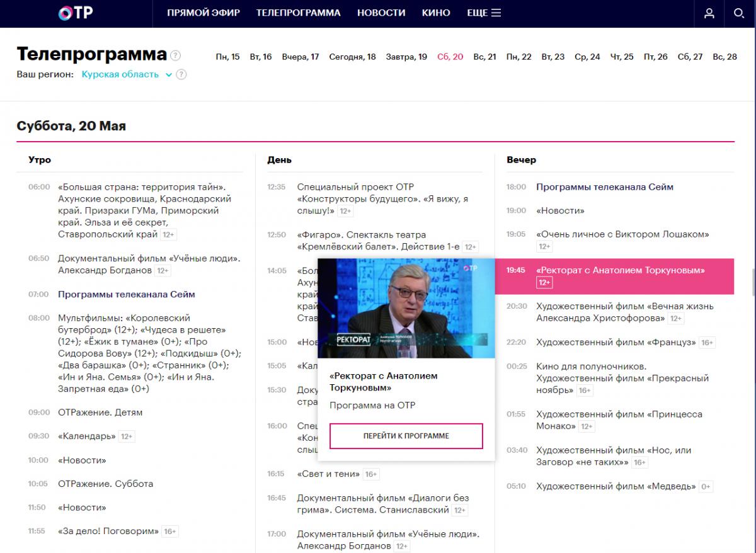
Task: Open the user account profile icon
Action: point(709,13)
